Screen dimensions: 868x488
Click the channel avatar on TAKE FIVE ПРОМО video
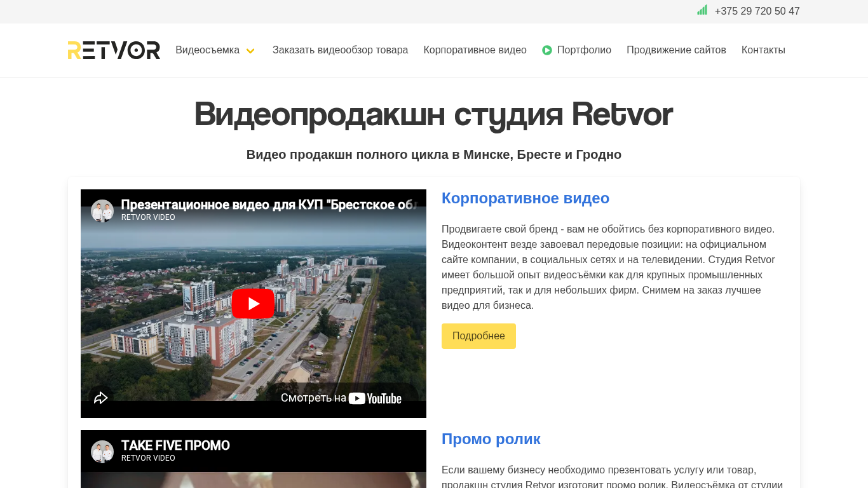tap(102, 452)
